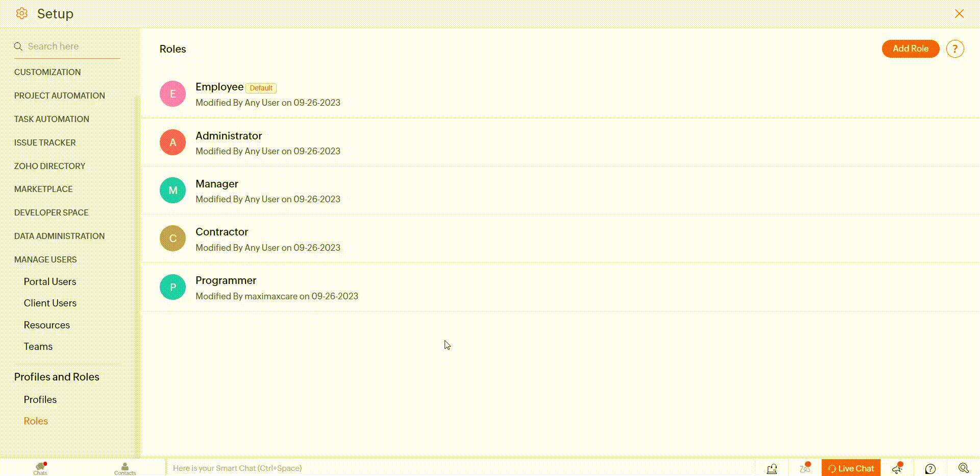Image resolution: width=980 pixels, height=476 pixels.
Task: Select the Programmer role avatar
Action: (x=173, y=287)
